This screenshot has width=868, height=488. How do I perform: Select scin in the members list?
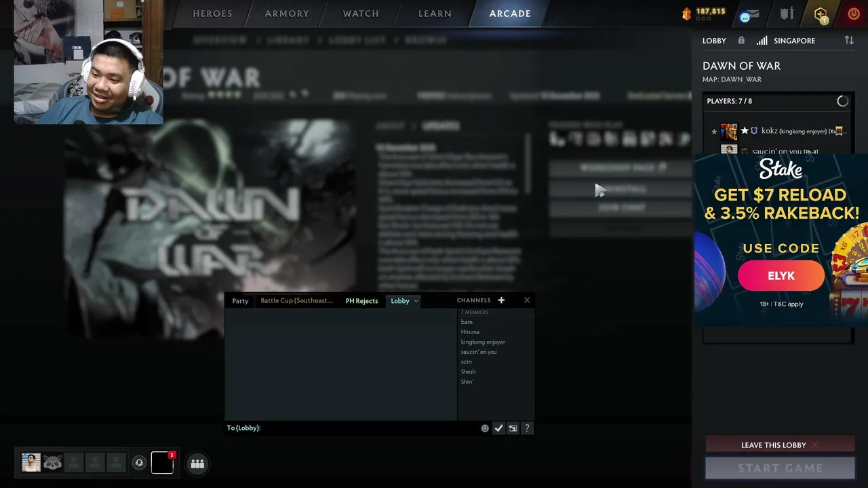pos(466,362)
